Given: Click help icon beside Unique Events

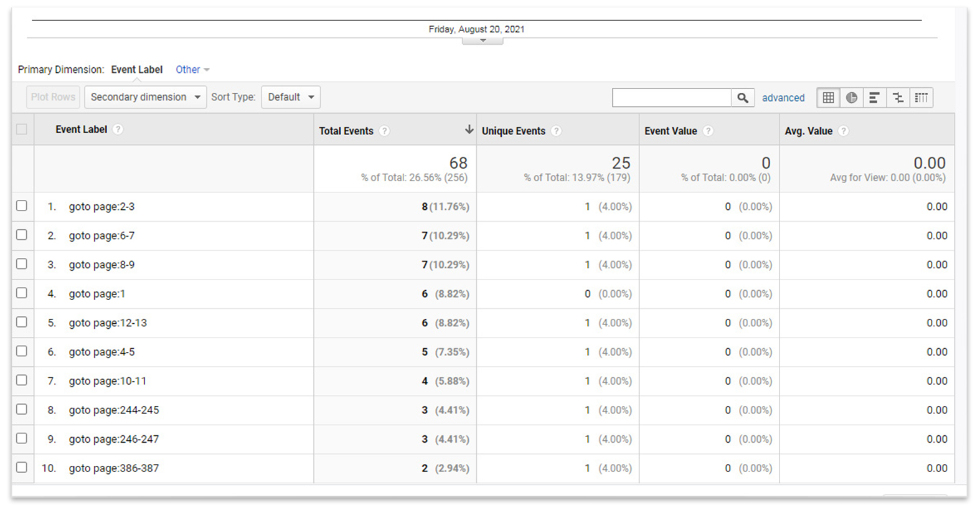Looking at the screenshot, I should point(556,131).
